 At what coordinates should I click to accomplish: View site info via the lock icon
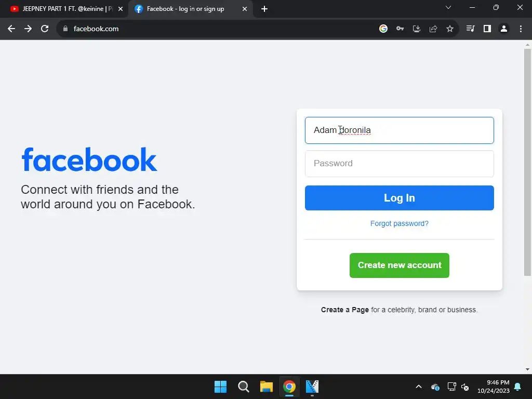tap(65, 29)
